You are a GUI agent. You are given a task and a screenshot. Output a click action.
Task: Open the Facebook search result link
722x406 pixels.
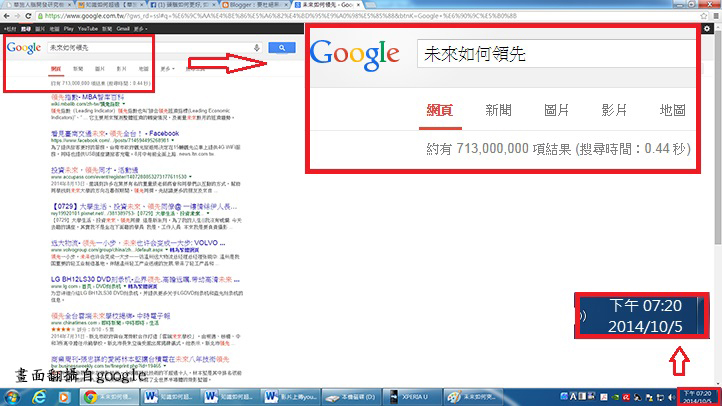(x=115, y=133)
